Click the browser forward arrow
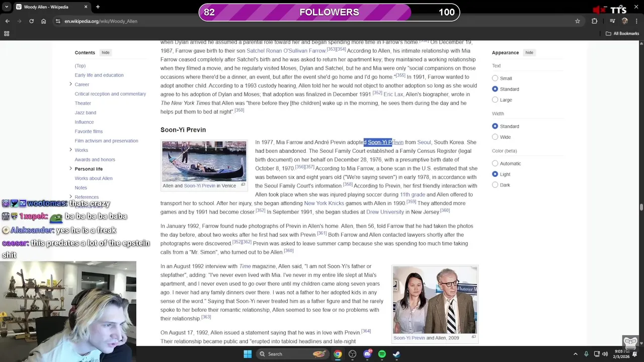Viewport: 644px width, 362px height. point(19,21)
